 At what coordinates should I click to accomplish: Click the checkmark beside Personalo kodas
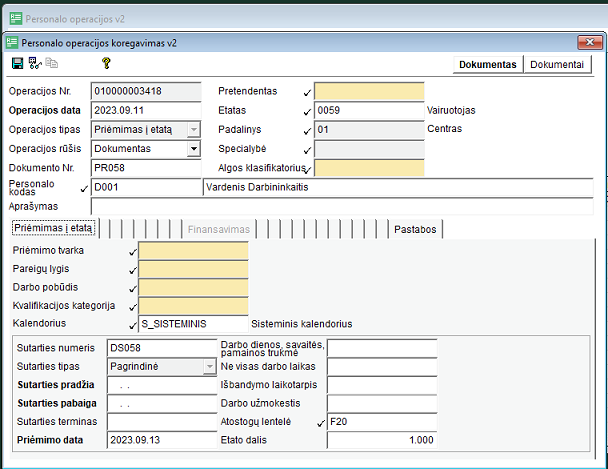tap(84, 187)
